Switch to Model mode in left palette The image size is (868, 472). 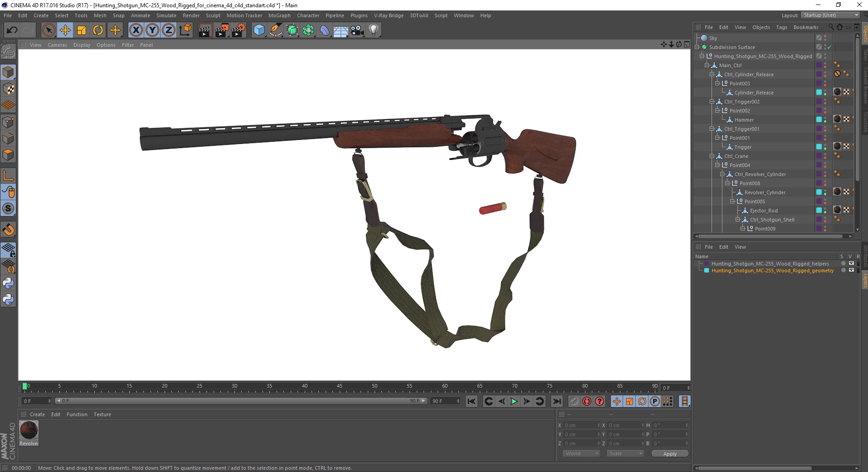point(8,72)
